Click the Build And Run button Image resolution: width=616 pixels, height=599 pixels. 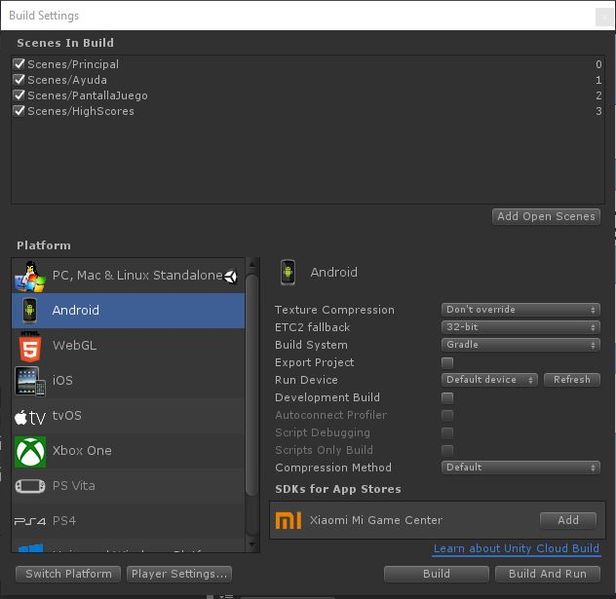coord(548,574)
